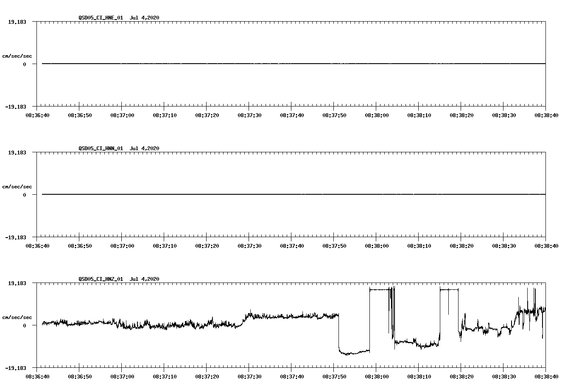The image size is (576, 392).
Task: Select the 19.183 upper limit on HNE plot
Action: pyautogui.click(x=17, y=22)
